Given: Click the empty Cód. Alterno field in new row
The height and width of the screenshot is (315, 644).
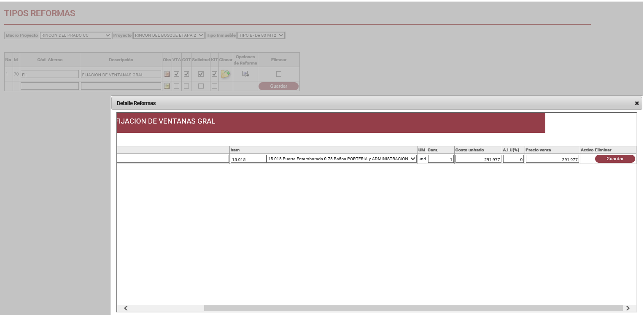Looking at the screenshot, I should [50, 86].
